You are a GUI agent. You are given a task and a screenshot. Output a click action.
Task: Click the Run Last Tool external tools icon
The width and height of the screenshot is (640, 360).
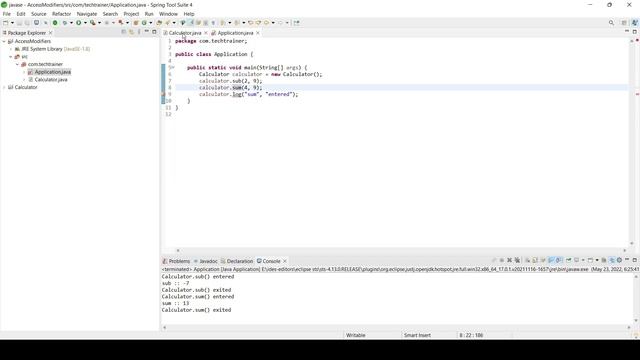pos(93,22)
